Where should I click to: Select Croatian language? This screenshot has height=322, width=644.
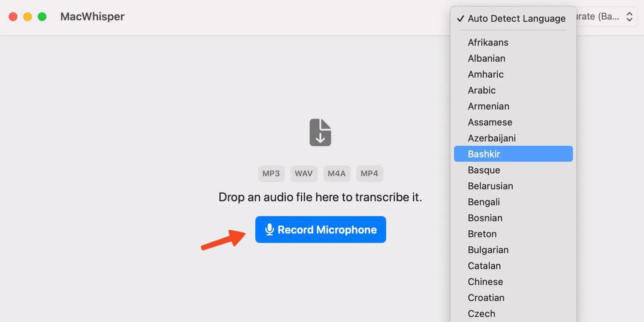[x=513, y=298]
